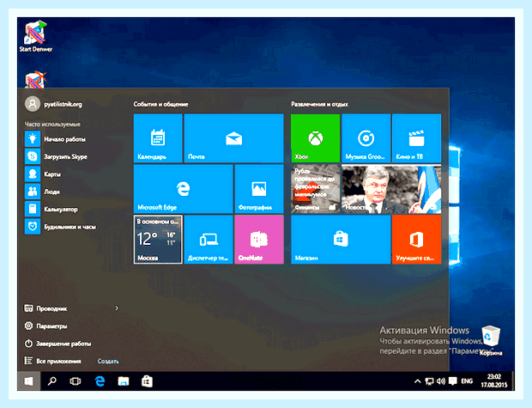Click the taskbar clock 23:02
This screenshot has width=532, height=408.
(x=493, y=381)
